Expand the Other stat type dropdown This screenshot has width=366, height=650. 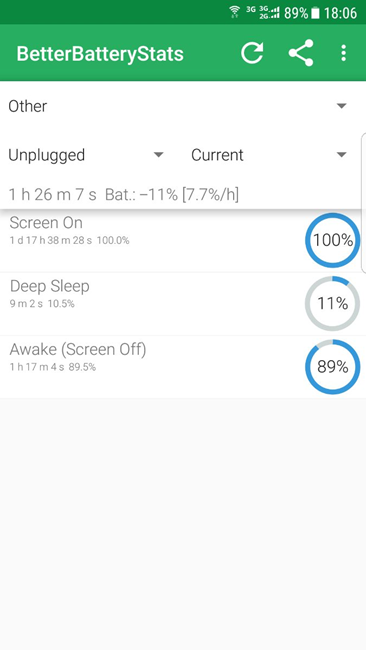[x=178, y=106]
